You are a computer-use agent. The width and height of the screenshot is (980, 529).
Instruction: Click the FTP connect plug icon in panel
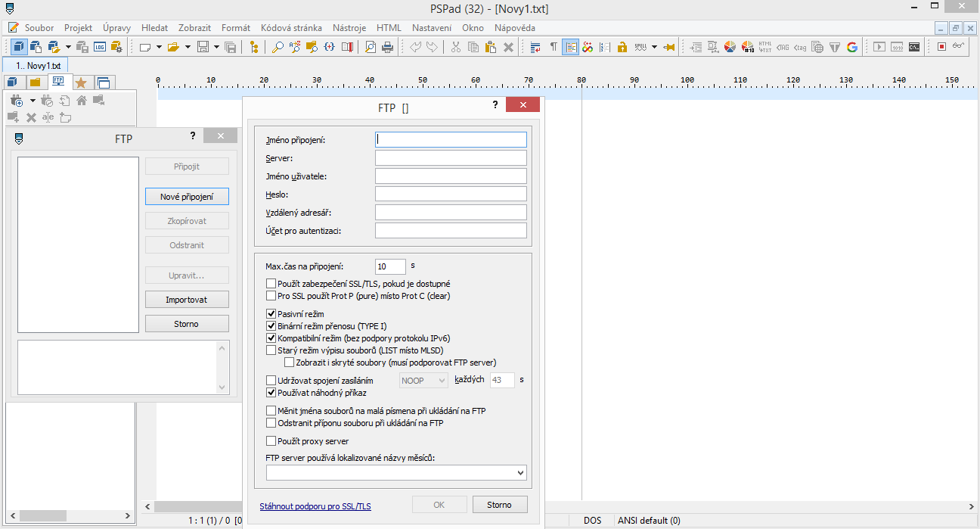pos(17,100)
